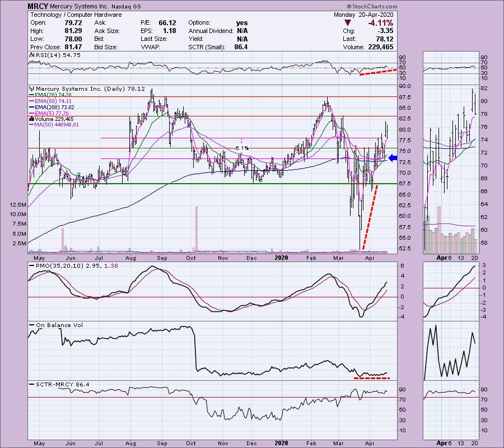Screen dimensions: 504x448
Task: Click the zoomed PMO thumbnail panel
Action: point(451,292)
